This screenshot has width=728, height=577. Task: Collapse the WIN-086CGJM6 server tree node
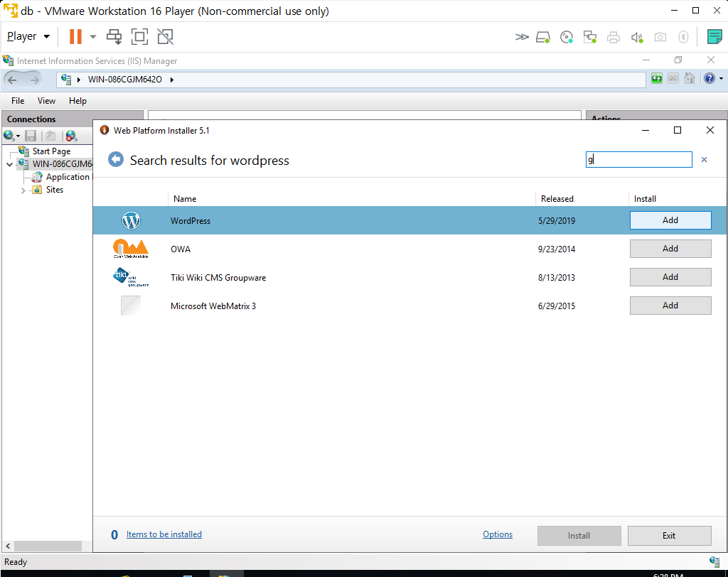click(9, 164)
